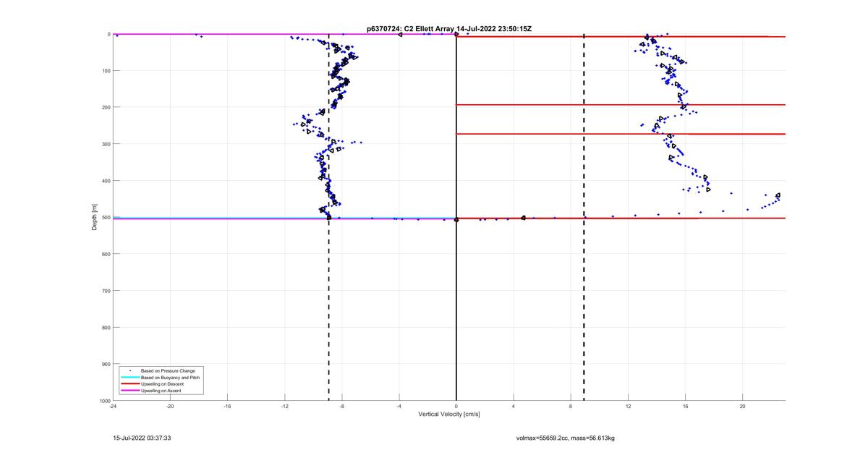Click the timestamp '15-Jul-2022 03:37:33'
The height and width of the screenshot is (450, 868).
point(142,438)
